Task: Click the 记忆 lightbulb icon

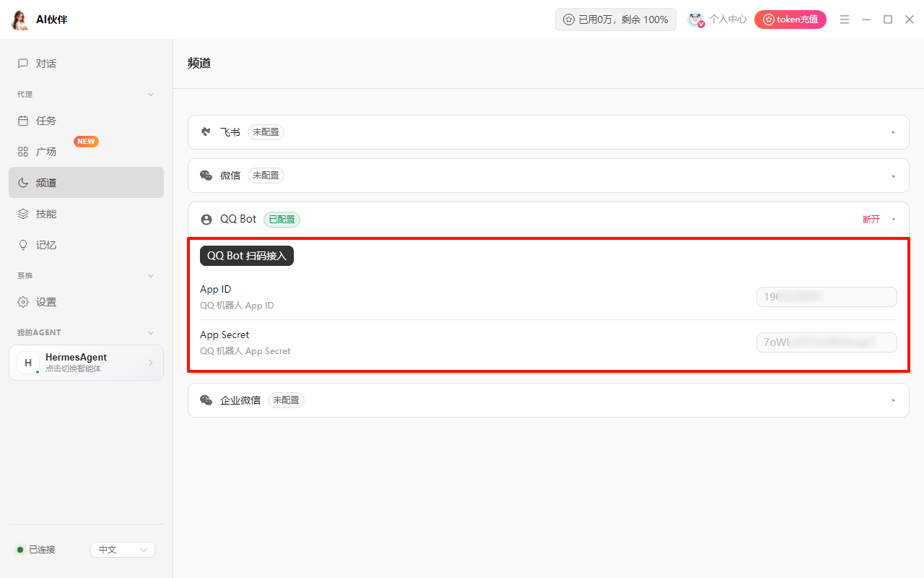Action: point(23,245)
